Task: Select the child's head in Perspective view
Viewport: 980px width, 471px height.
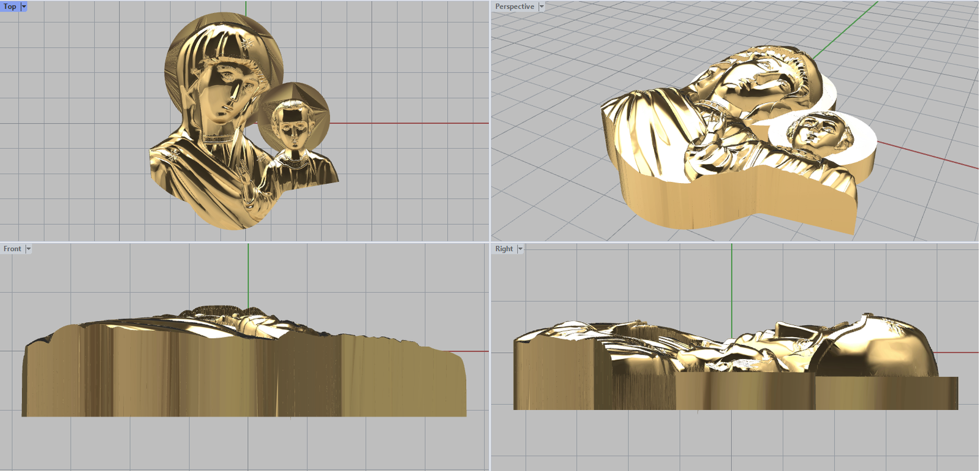Action: point(815,132)
